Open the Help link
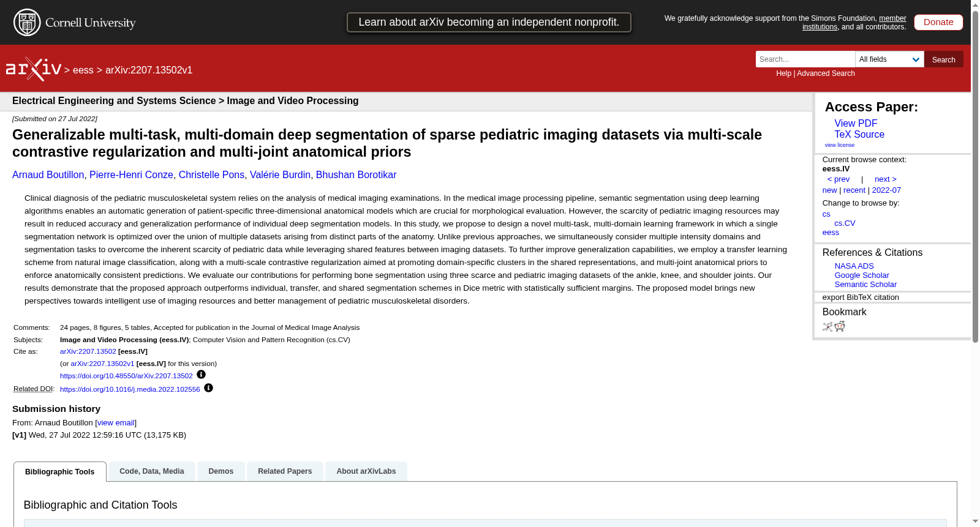Image resolution: width=980 pixels, height=527 pixels. [783, 73]
